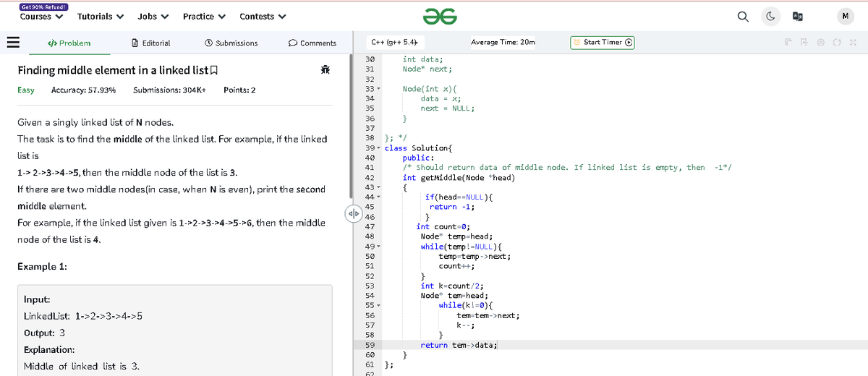Click the problem title heading
The width and height of the screenshot is (868, 376).
tap(111, 70)
